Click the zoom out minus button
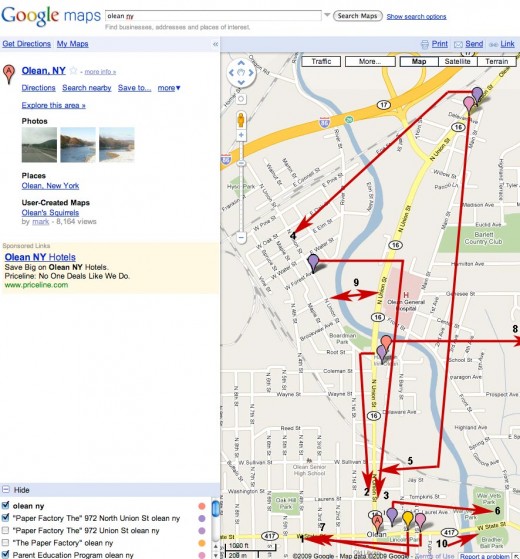The width and height of the screenshot is (520, 559). click(x=241, y=237)
